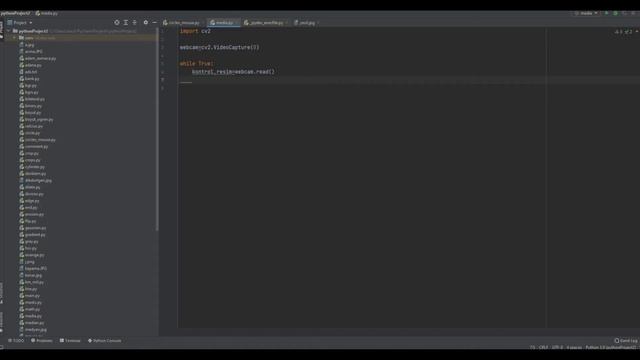Collapse the pythonProject2 root node arrow
The width and height of the screenshot is (640, 360).
pyautogui.click(x=9, y=31)
